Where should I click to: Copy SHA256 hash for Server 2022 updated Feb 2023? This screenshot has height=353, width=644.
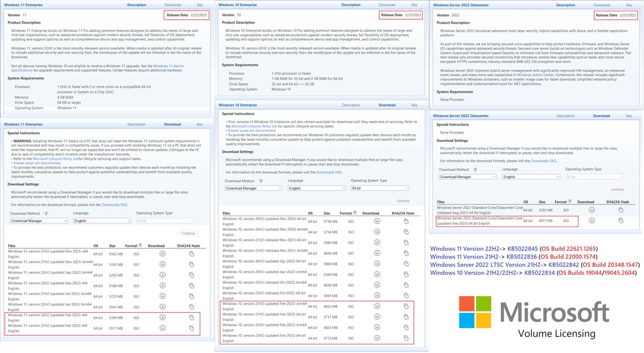click(621, 220)
